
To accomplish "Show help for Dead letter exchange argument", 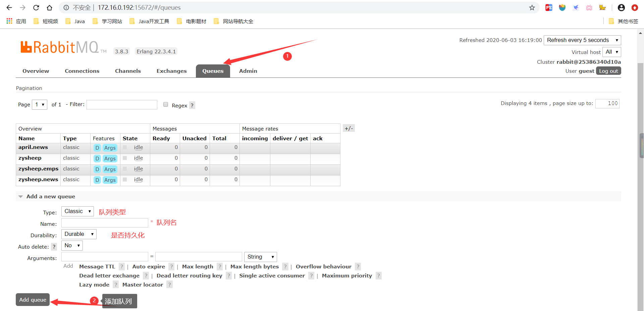I will (x=146, y=275).
